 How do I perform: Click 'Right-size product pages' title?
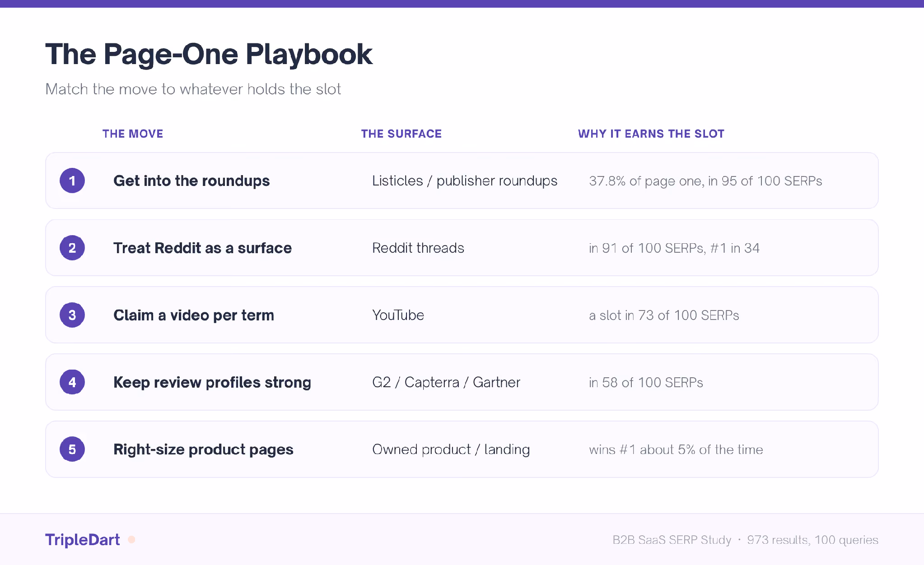203,449
